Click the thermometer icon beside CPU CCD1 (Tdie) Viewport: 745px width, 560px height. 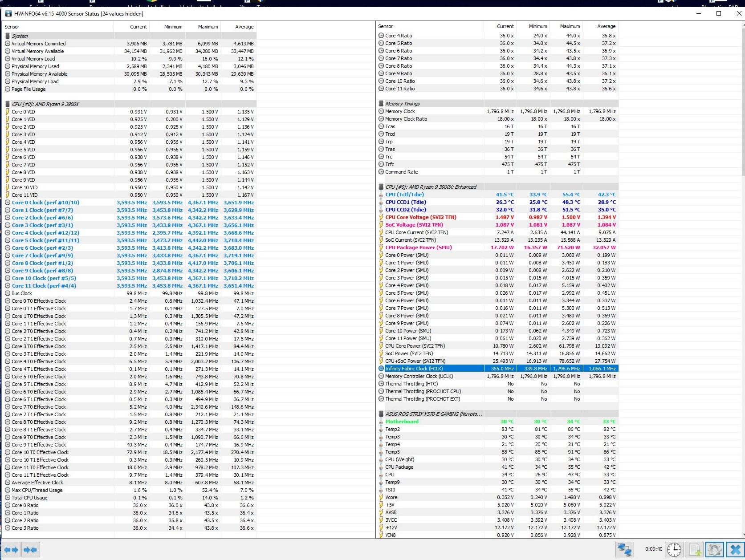point(381,202)
